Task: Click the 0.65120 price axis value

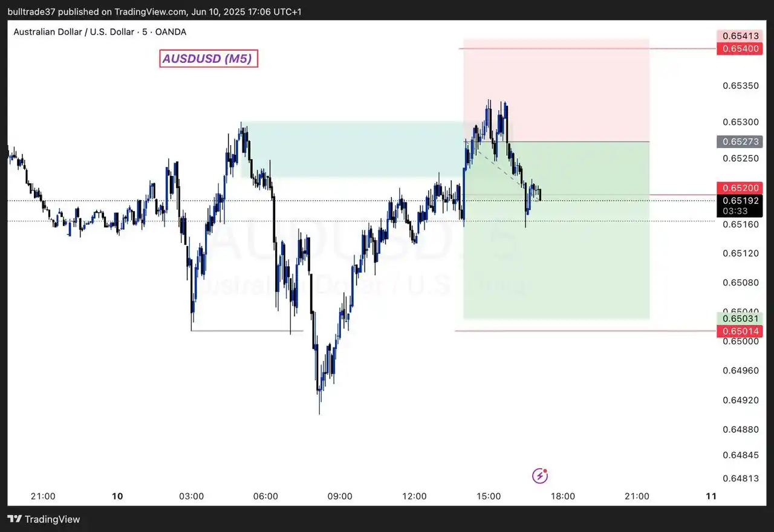Action: coord(741,253)
